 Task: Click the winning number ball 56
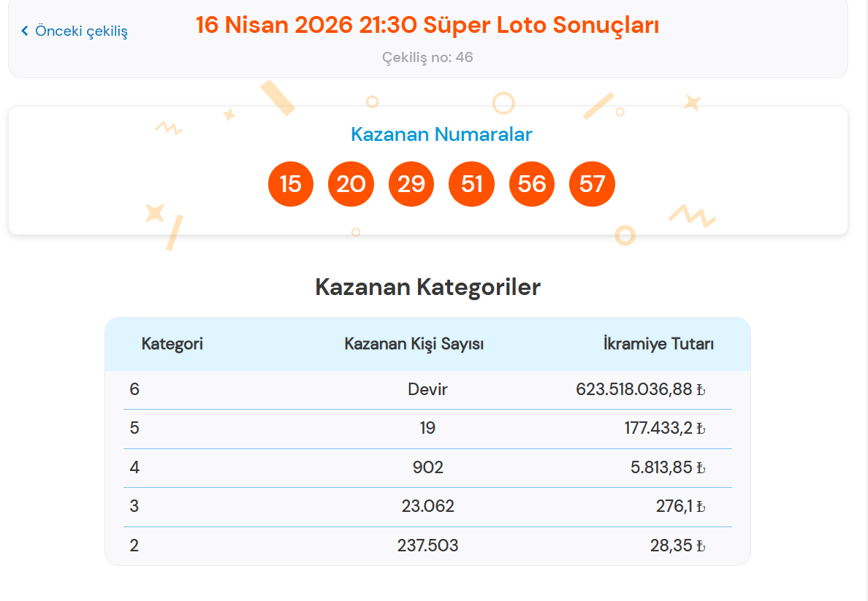[531, 183]
